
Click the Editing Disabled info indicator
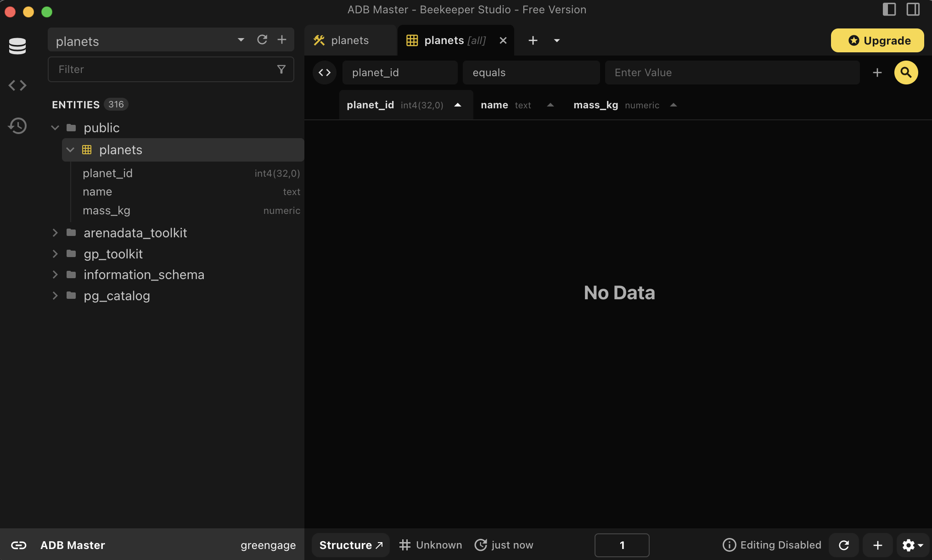tap(772, 545)
